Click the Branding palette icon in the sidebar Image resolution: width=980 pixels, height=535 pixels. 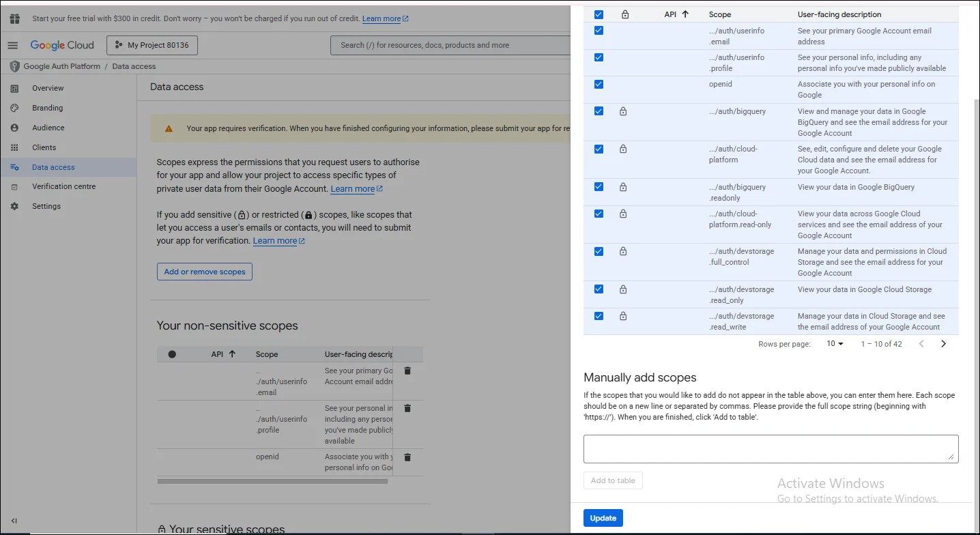(14, 108)
